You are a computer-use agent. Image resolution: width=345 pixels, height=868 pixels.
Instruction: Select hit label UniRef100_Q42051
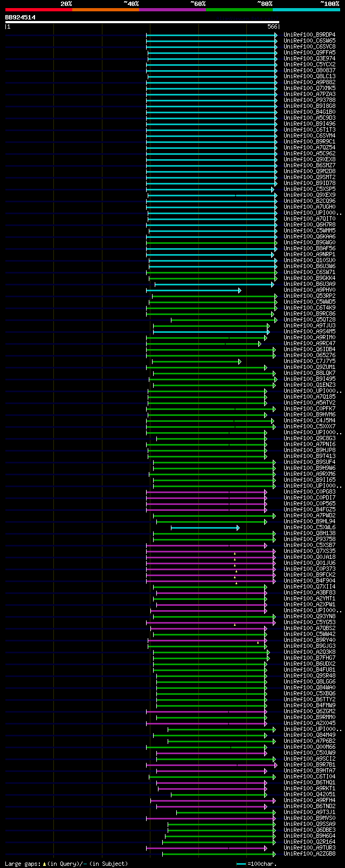309,794
